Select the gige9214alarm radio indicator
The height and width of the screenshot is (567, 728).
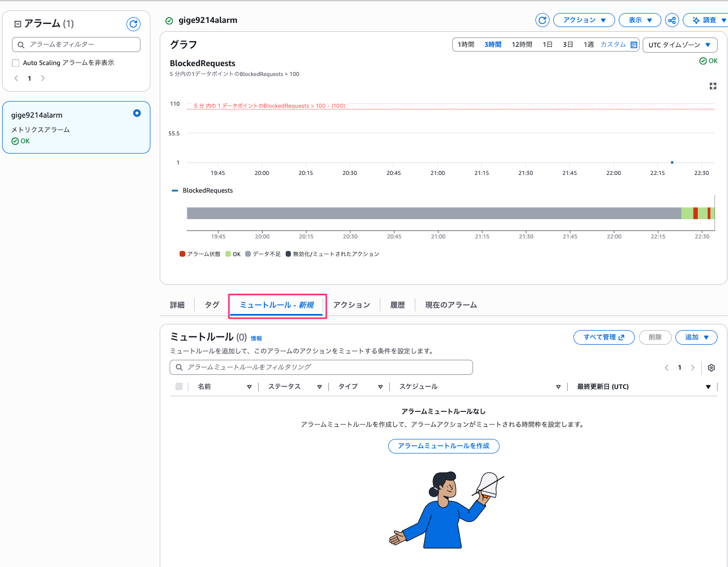(136, 112)
